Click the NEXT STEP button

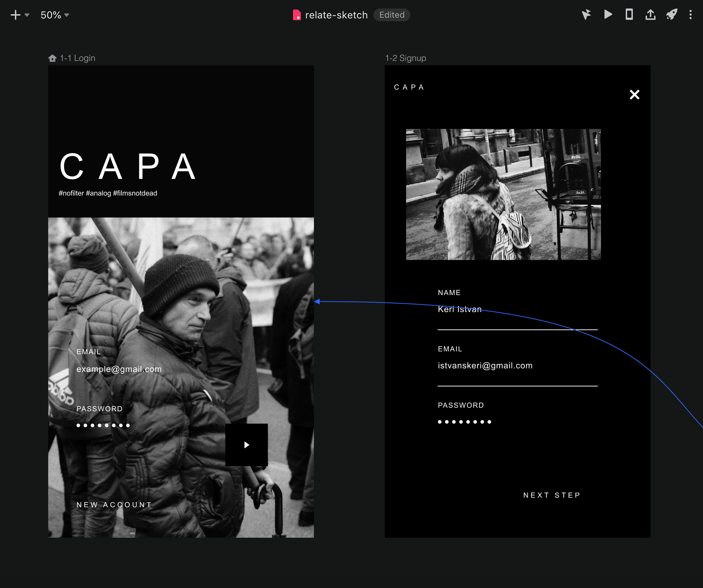[x=552, y=495]
